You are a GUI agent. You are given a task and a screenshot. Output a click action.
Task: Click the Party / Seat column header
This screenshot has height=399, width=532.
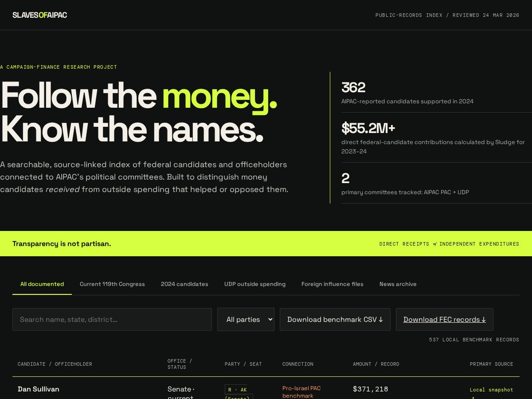click(243, 364)
